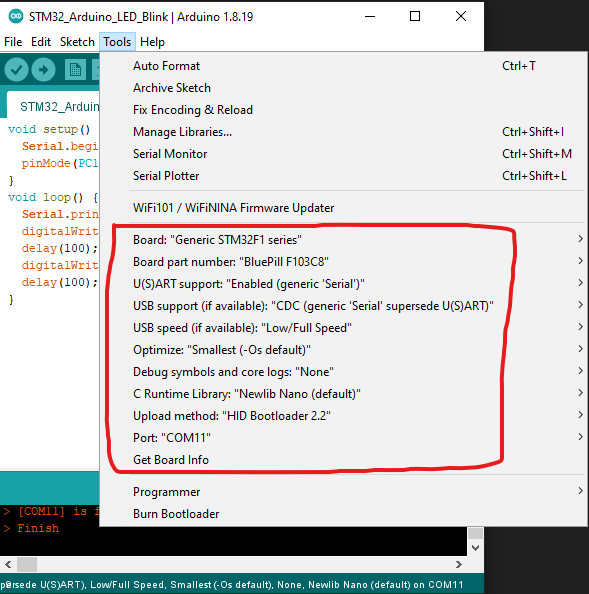Click the console scroll-down arrow

(476, 548)
